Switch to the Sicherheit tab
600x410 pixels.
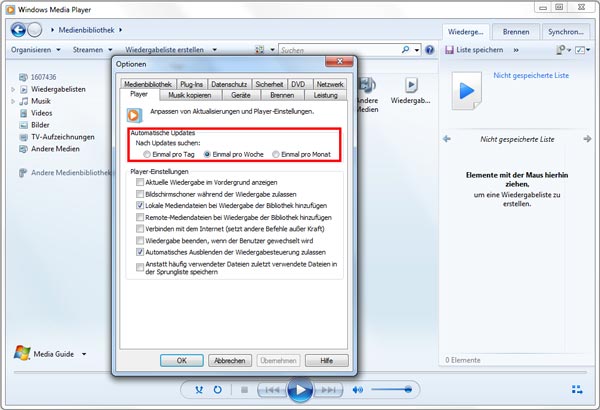tap(269, 84)
